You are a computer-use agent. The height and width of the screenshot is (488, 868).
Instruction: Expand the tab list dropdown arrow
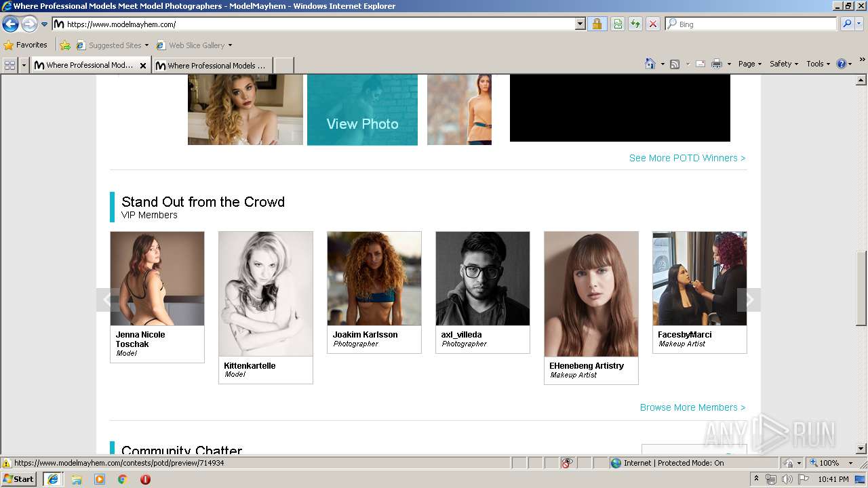pyautogui.click(x=24, y=65)
